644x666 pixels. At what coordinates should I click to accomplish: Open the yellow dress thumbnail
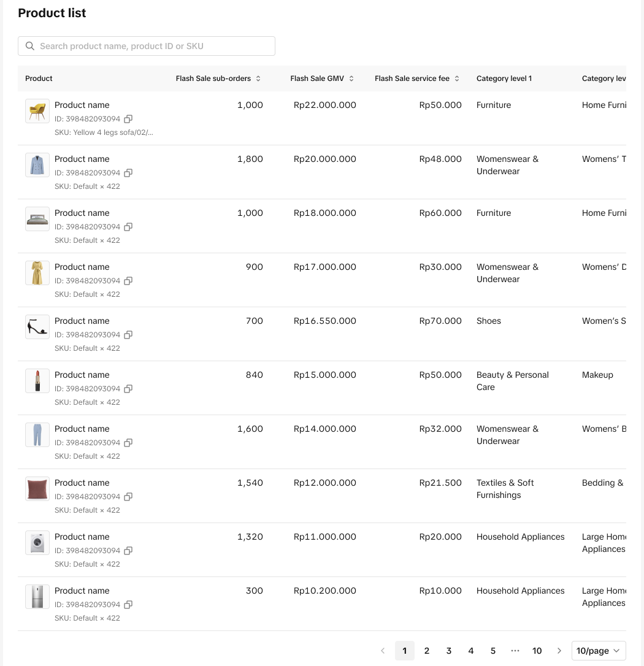[x=37, y=273]
